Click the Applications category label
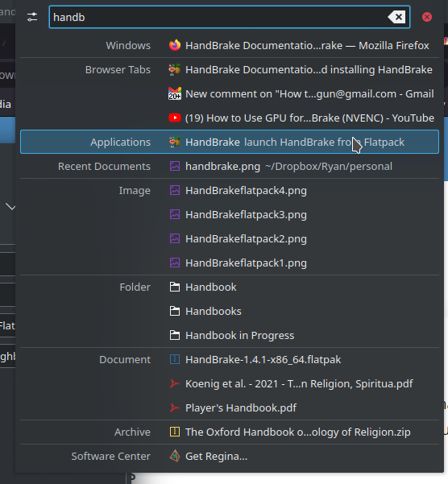448x484 pixels. click(120, 142)
